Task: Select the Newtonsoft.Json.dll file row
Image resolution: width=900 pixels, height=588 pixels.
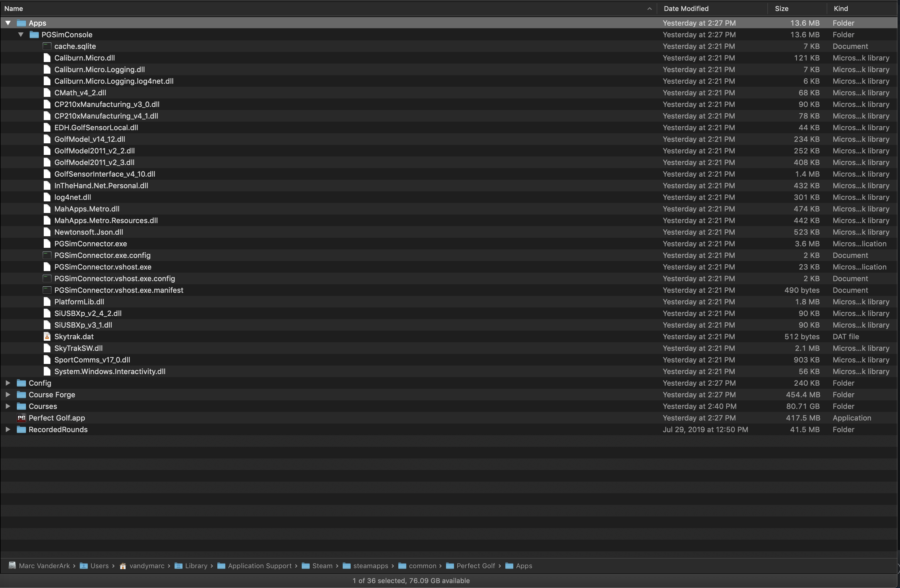Action: 88,232
